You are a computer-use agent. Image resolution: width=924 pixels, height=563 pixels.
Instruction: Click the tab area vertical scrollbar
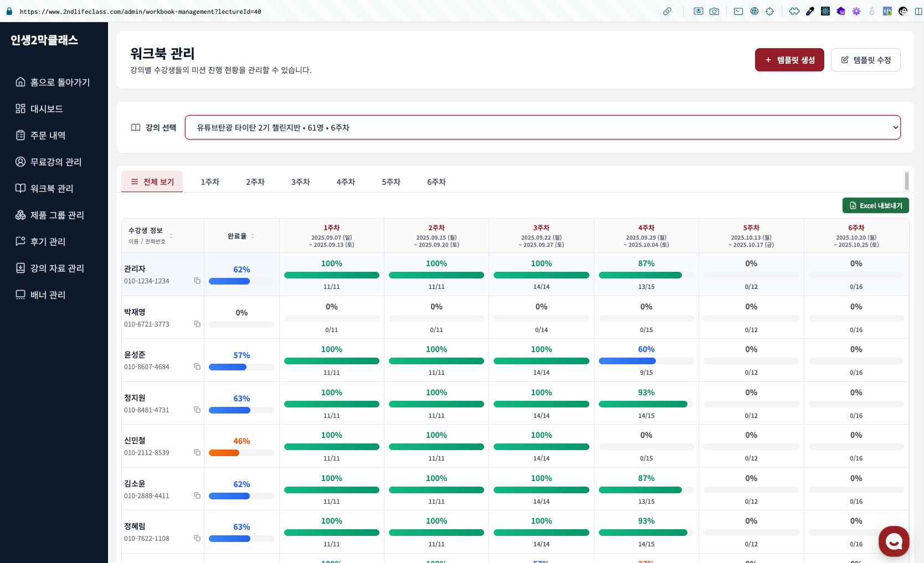(906, 180)
